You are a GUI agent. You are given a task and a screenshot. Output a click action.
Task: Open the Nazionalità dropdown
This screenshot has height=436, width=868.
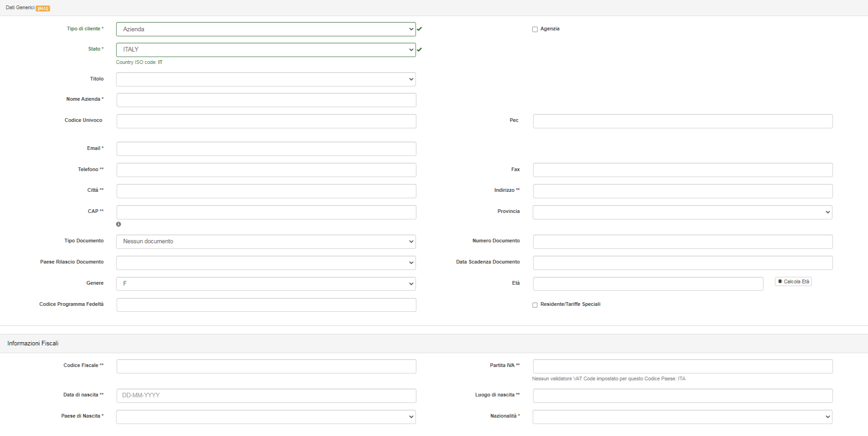click(x=682, y=417)
